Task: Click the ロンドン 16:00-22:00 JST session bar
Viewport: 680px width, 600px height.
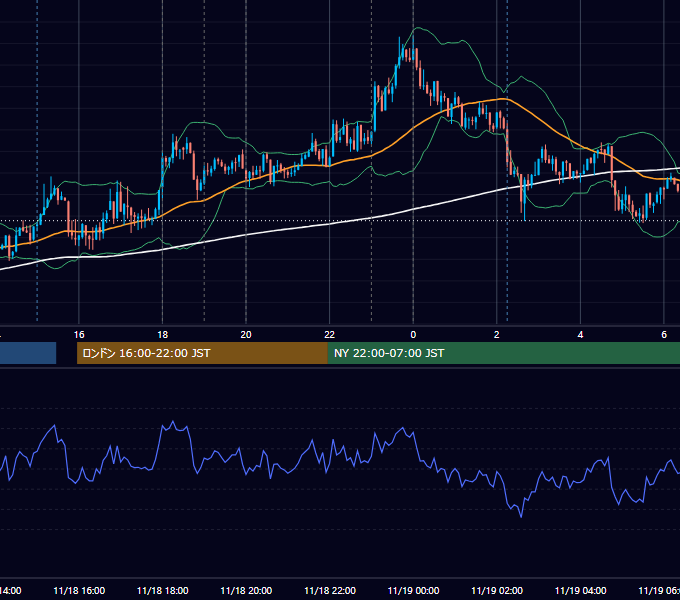Action: click(202, 353)
